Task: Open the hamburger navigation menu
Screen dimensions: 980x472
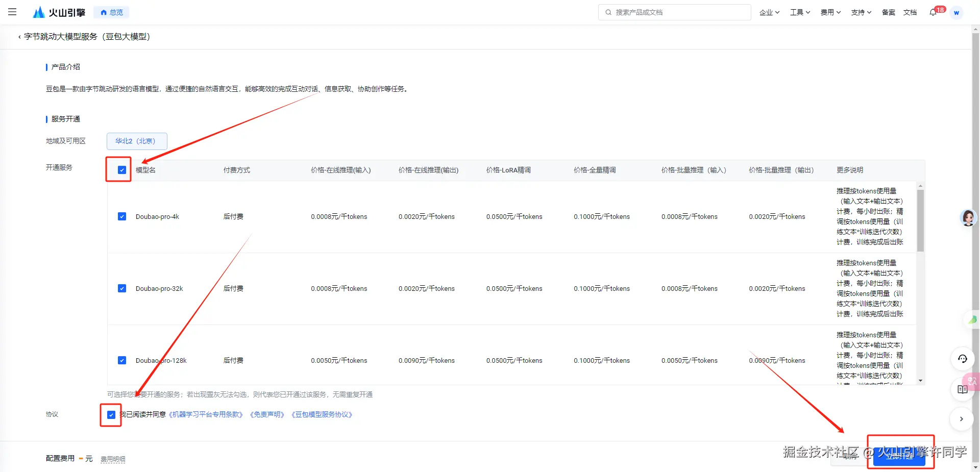Action: (x=12, y=12)
